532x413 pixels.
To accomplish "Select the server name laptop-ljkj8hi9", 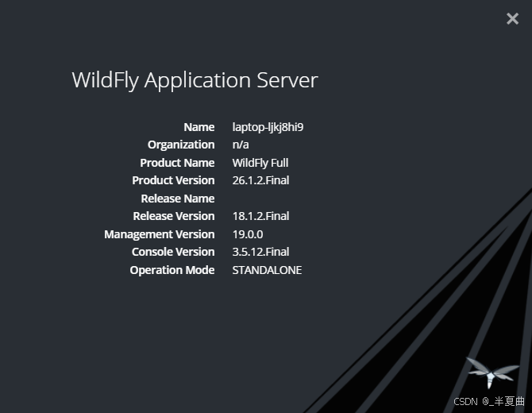I will (268, 127).
